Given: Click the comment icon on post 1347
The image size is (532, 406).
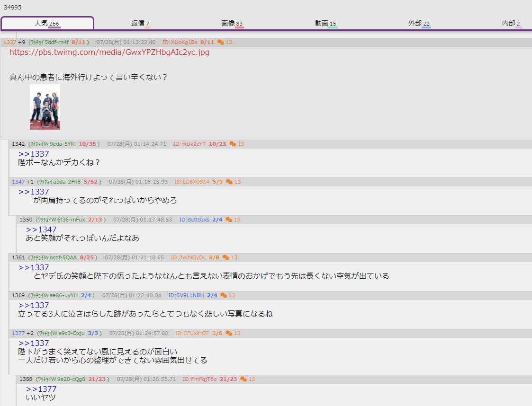Looking at the screenshot, I should (229, 182).
